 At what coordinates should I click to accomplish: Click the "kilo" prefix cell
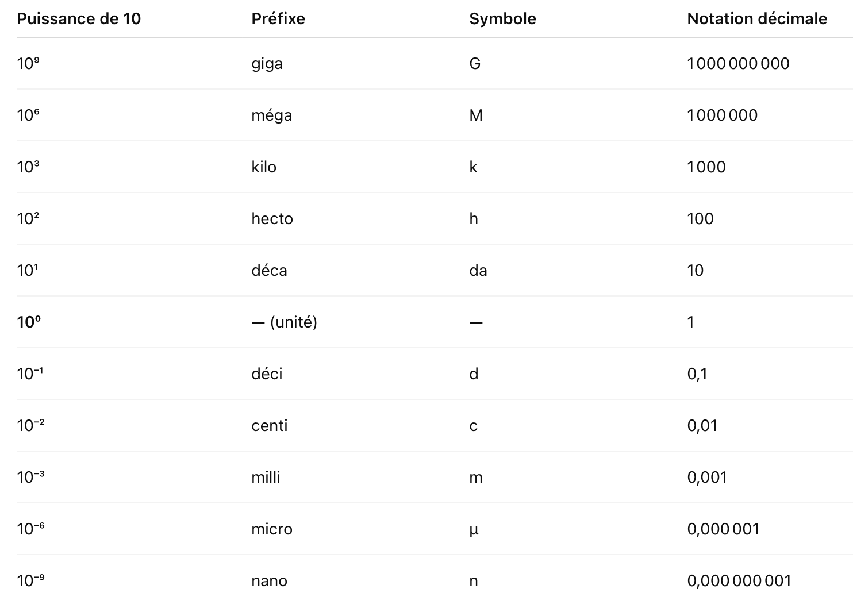[264, 167]
